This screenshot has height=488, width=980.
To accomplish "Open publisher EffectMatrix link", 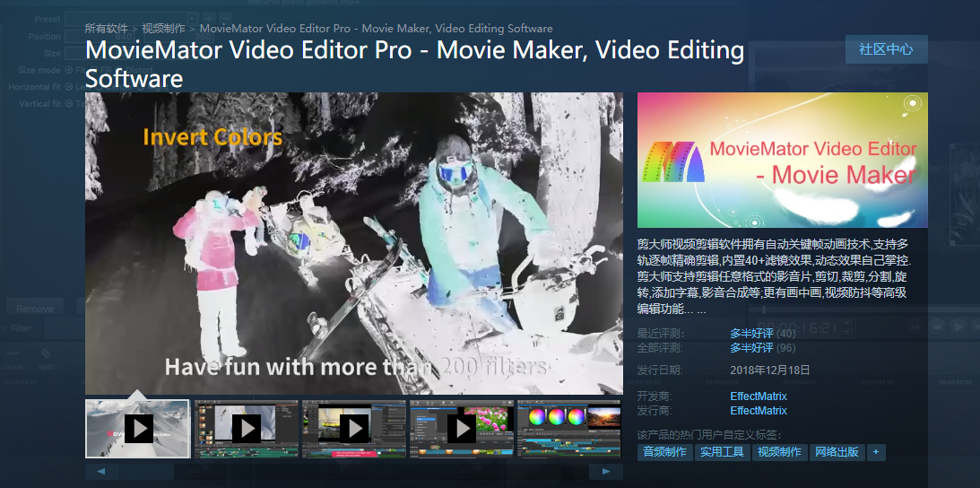I will pos(759,411).
